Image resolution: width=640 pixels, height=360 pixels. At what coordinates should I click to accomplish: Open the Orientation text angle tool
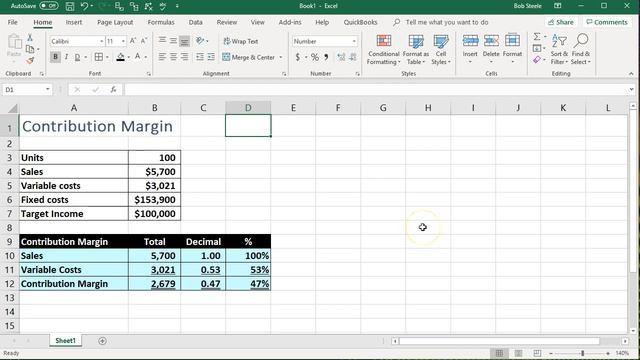point(201,40)
